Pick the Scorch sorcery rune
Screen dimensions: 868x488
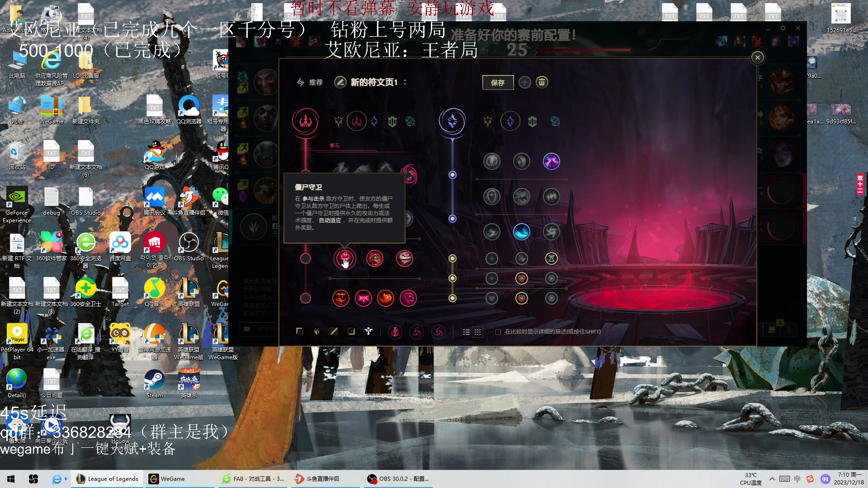(492, 232)
